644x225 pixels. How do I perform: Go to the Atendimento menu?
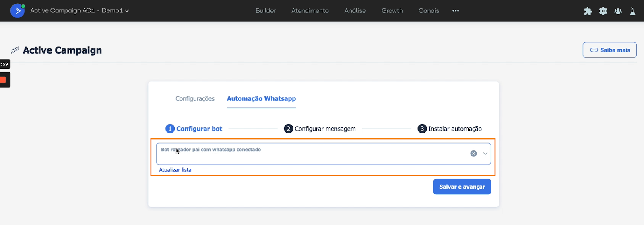coord(310,11)
